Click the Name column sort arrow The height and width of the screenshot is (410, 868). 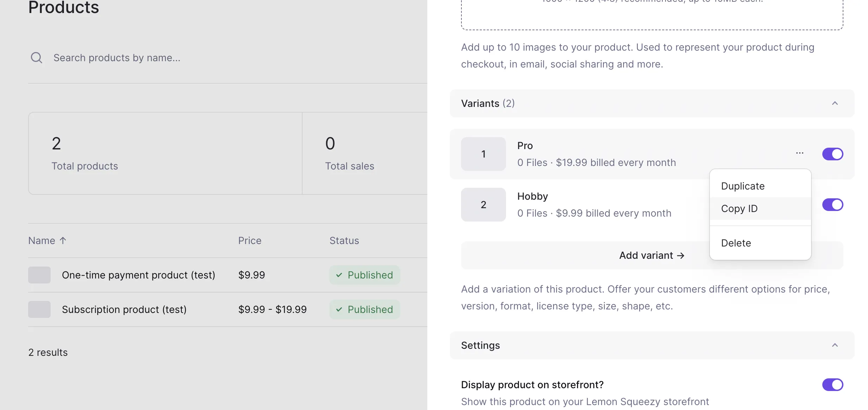click(x=63, y=241)
